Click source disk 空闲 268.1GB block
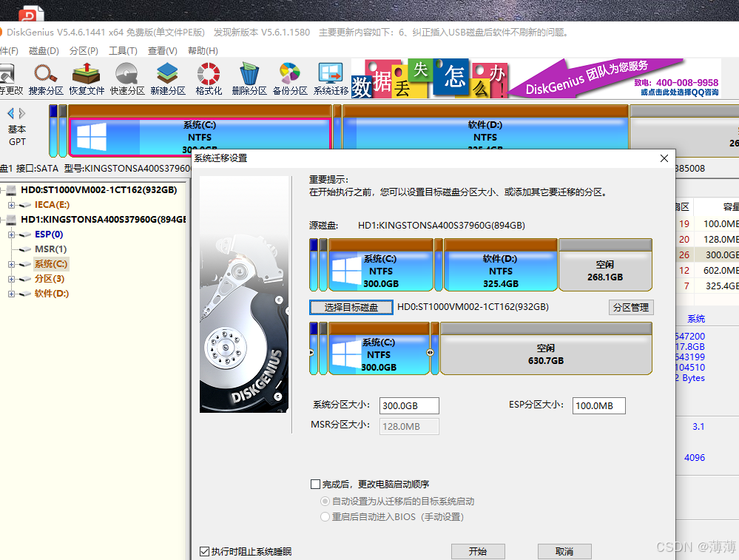The width and height of the screenshot is (739, 560). click(605, 265)
